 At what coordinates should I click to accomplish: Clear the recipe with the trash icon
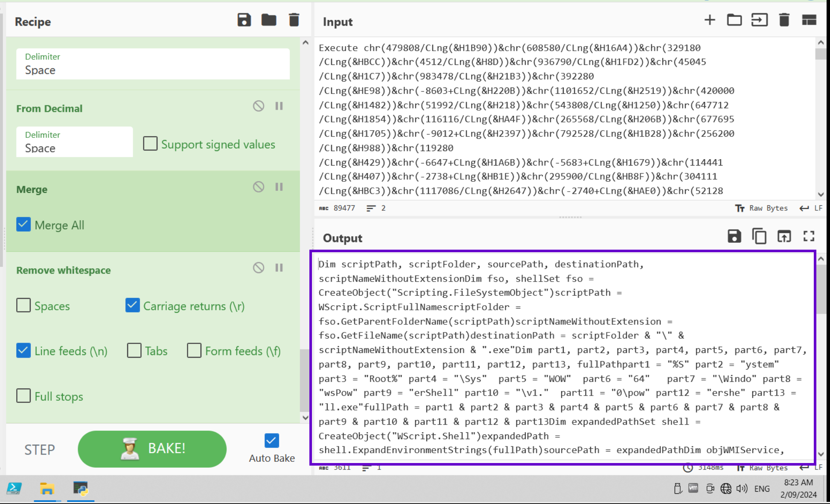[x=294, y=20]
